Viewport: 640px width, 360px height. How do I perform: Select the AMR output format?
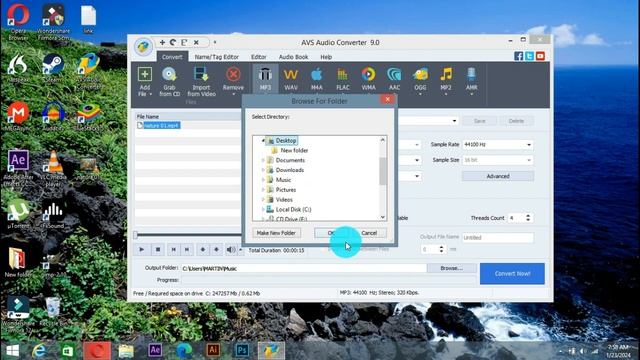click(471, 79)
